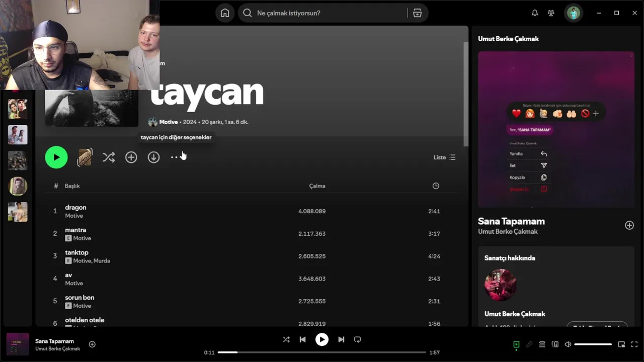The width and height of the screenshot is (644, 362).
Task: Connect to a device
Action: tap(555, 344)
